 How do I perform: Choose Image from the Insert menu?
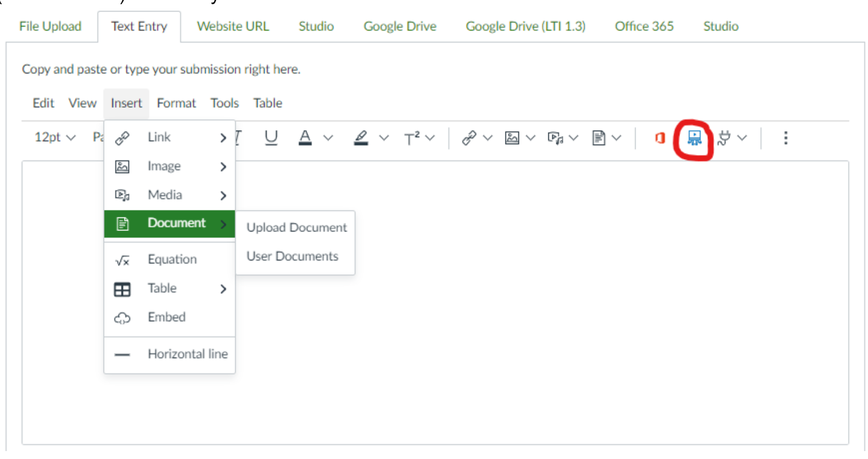pos(170,166)
